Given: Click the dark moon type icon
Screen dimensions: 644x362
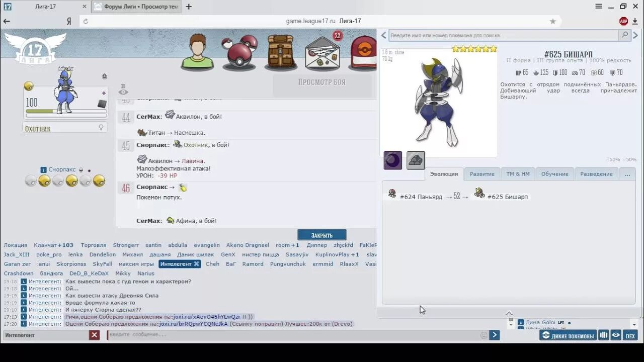Looking at the screenshot, I should (x=393, y=160).
